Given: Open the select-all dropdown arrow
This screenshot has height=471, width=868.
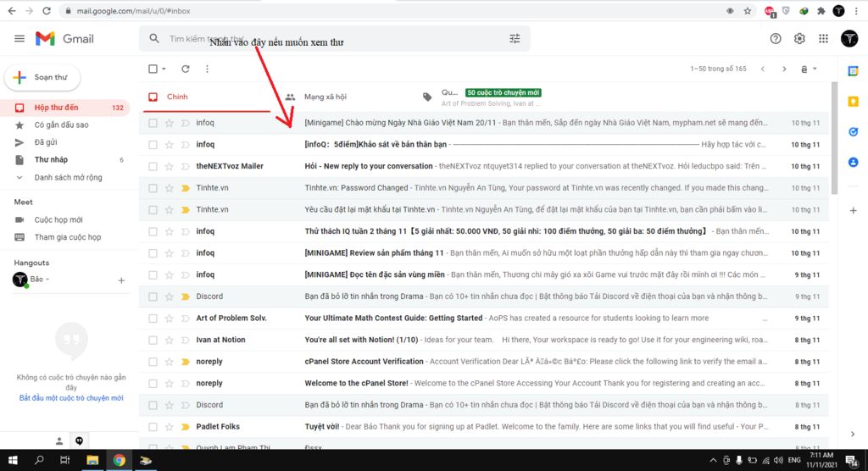Looking at the screenshot, I should pyautogui.click(x=164, y=69).
